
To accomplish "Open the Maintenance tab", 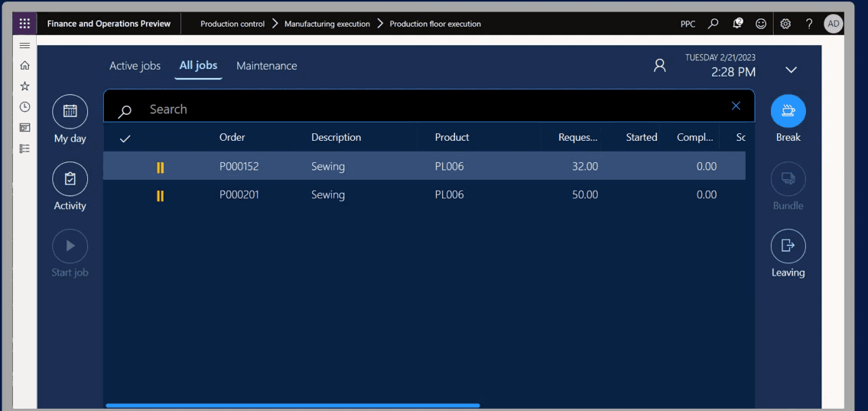I will click(x=267, y=66).
